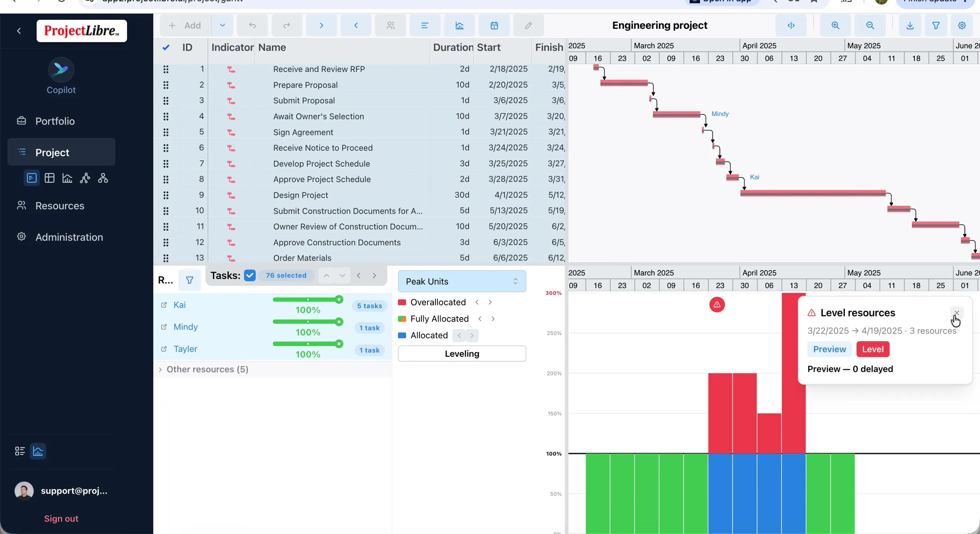The height and width of the screenshot is (534, 980).
Task: Click the redo arrow in toolbar
Action: pyautogui.click(x=287, y=25)
